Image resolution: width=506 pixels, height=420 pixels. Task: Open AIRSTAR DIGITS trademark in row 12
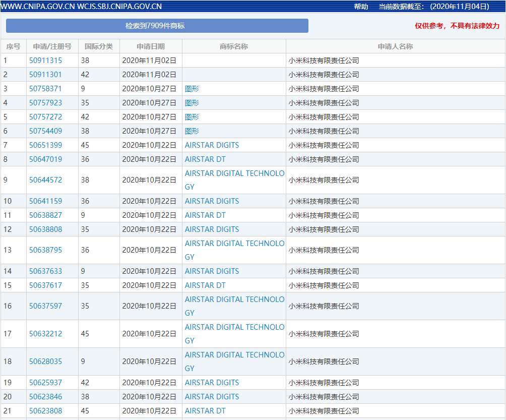212,229
